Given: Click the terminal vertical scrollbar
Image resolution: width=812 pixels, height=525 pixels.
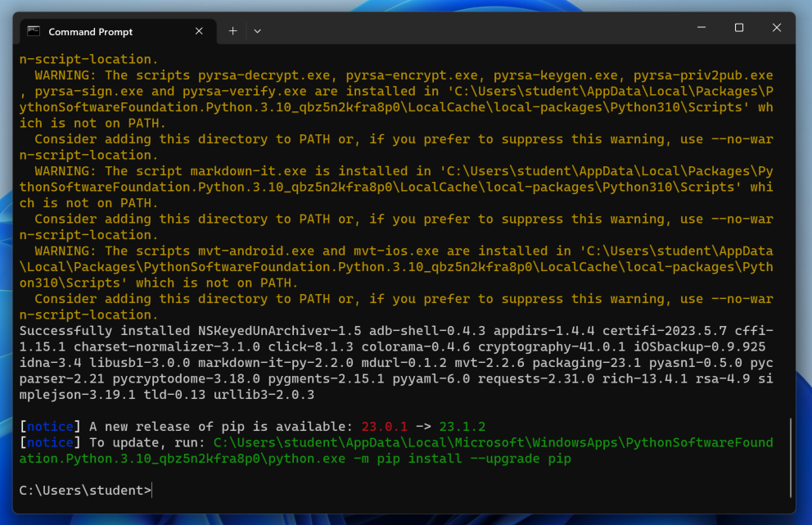Looking at the screenshot, I should coord(791,457).
